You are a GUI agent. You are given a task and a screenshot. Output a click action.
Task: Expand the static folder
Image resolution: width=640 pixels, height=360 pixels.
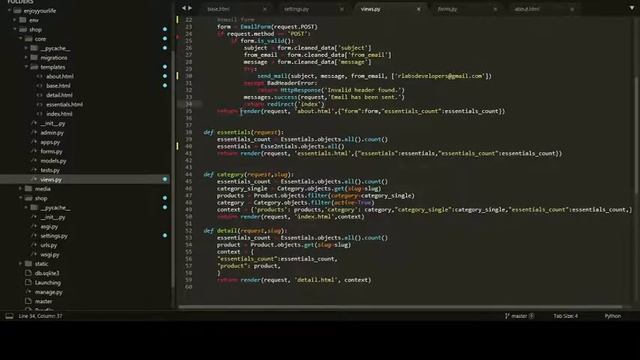[20, 264]
